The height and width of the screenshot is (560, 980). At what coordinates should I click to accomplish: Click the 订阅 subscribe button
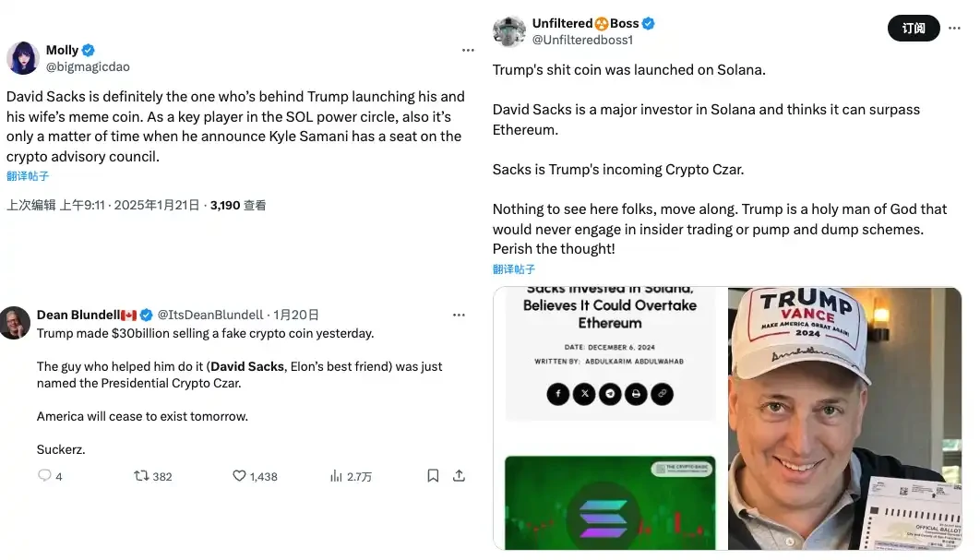click(x=913, y=29)
